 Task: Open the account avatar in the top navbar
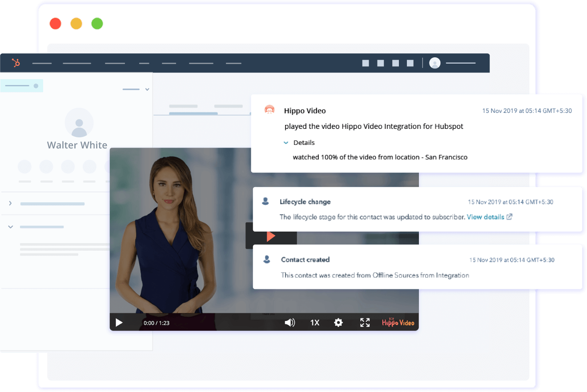click(x=434, y=63)
